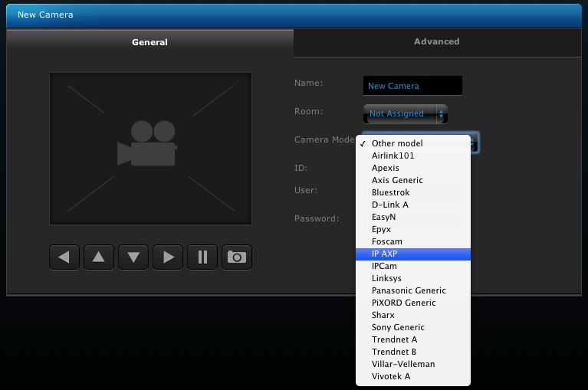The image size is (588, 390).
Task: Click the camera preview placeholder
Action: [150, 149]
